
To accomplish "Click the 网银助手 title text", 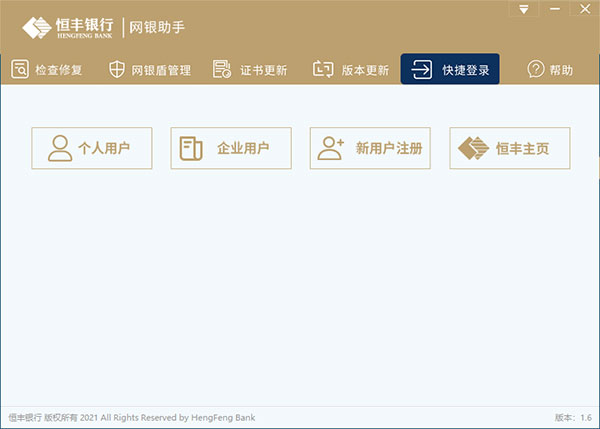I will [x=157, y=28].
